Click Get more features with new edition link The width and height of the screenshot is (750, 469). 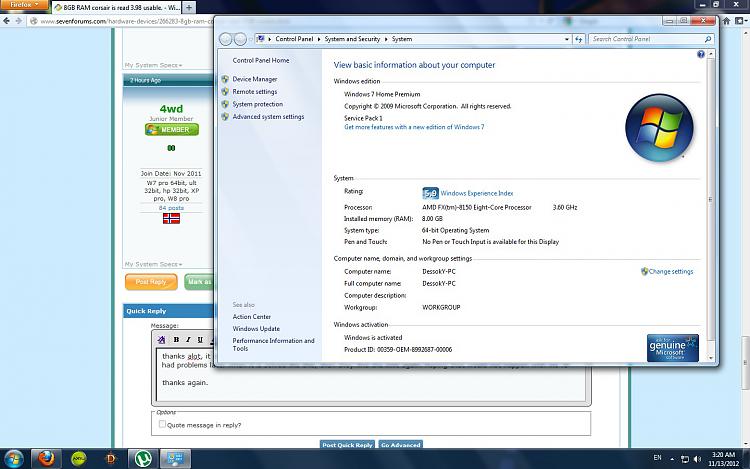point(414,127)
